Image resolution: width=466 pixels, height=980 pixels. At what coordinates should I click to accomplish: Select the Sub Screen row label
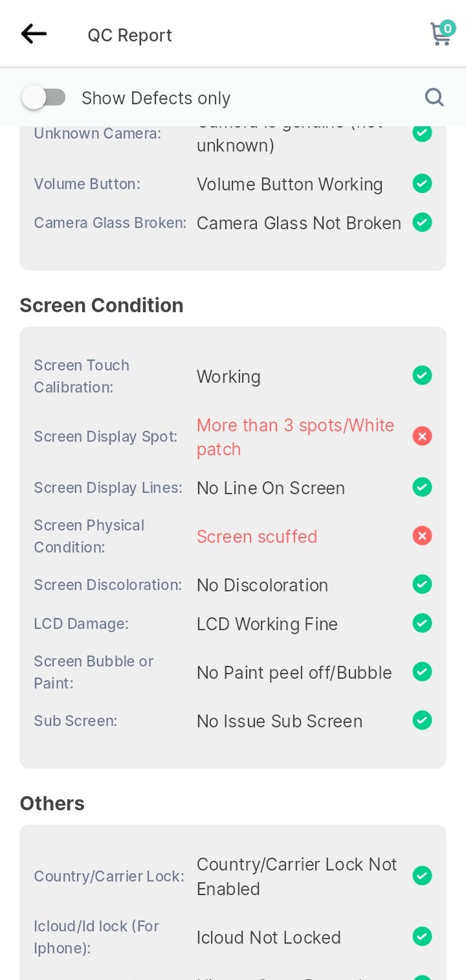(76, 721)
